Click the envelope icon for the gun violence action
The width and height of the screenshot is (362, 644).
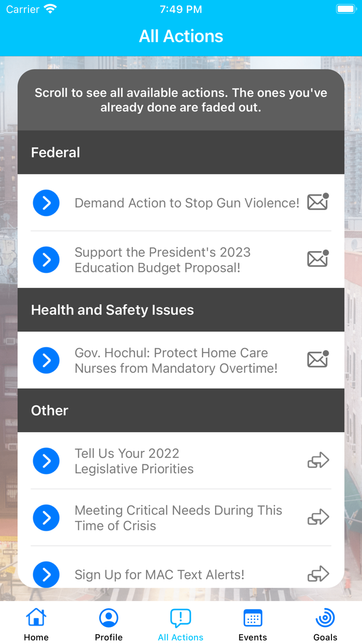coord(317,202)
